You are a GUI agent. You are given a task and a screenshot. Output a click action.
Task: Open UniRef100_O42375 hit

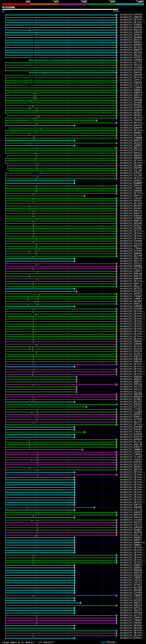[131, 268]
